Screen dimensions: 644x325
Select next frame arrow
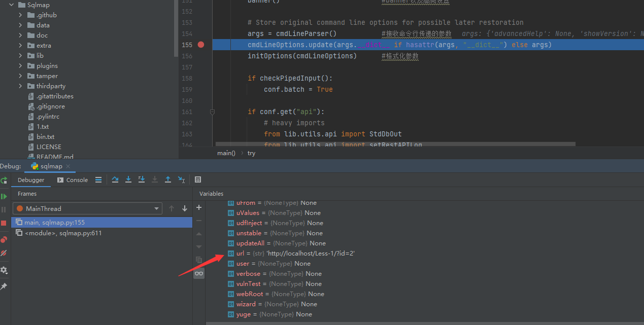(185, 208)
